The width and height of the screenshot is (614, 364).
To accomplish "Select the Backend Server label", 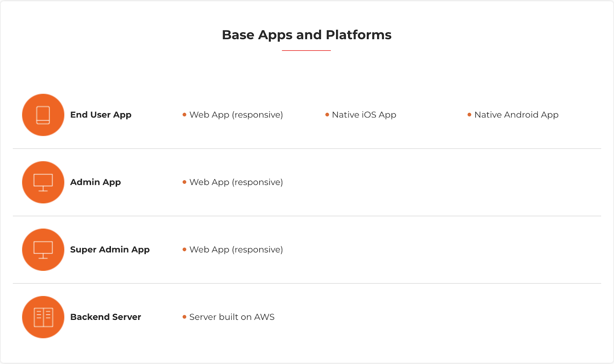I will pyautogui.click(x=106, y=317).
